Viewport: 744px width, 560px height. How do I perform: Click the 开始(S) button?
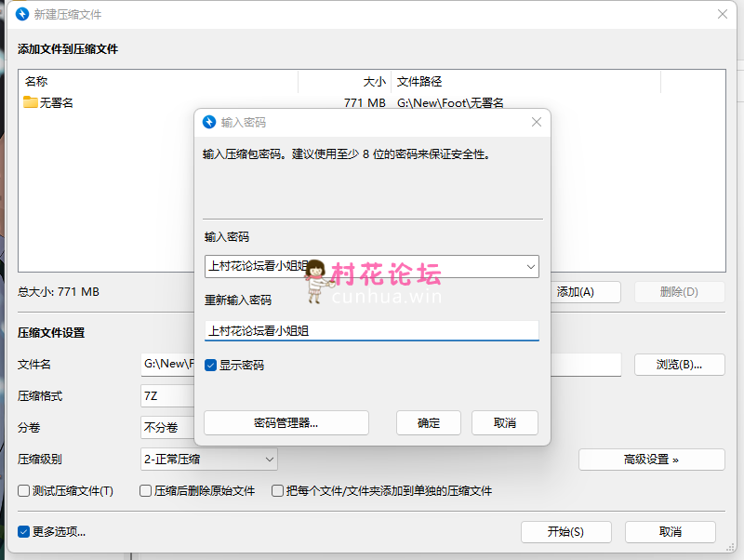point(565,532)
